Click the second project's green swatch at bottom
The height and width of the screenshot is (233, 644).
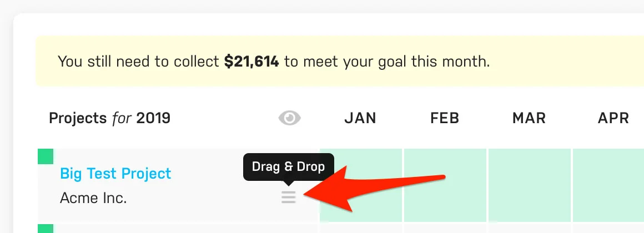tap(45, 228)
